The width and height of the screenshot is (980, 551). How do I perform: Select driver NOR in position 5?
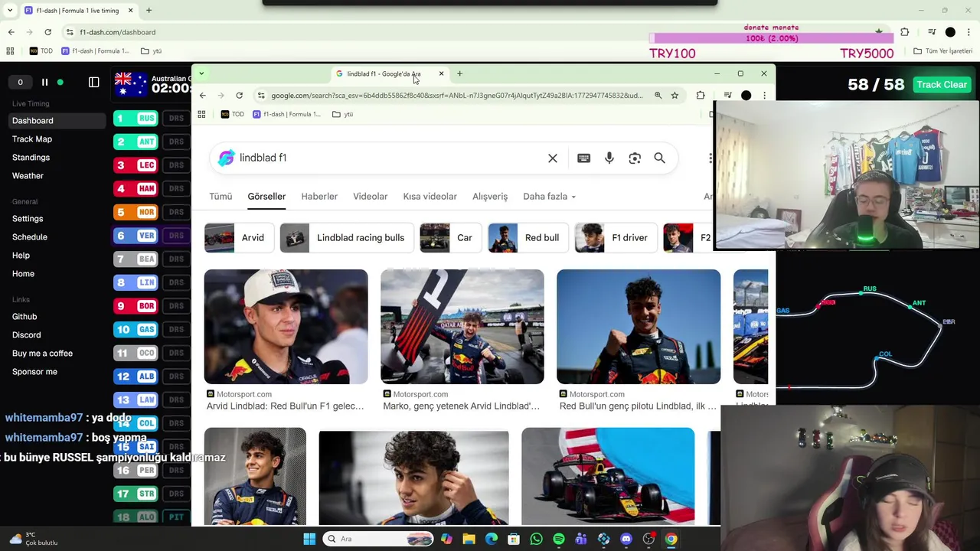136,212
